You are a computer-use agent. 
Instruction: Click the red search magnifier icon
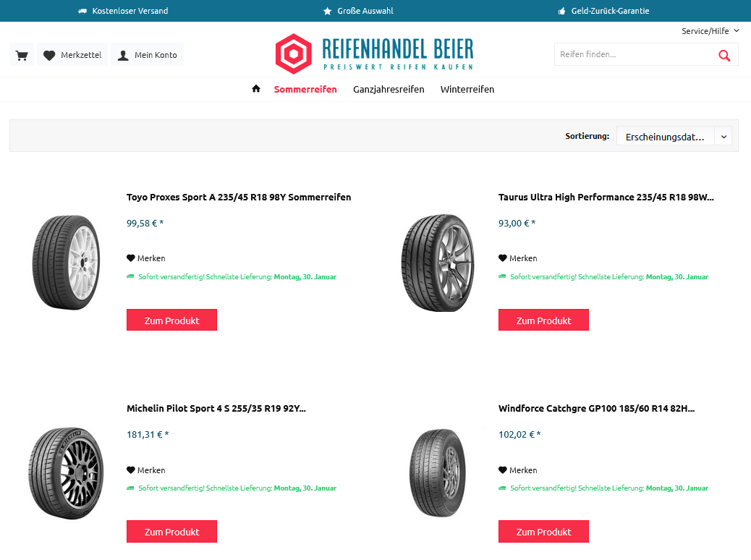[x=724, y=55]
